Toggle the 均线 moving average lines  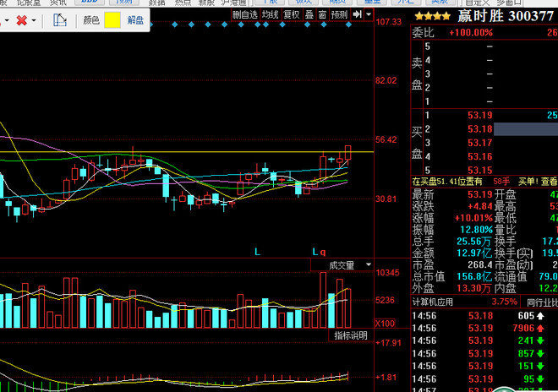[270, 14]
